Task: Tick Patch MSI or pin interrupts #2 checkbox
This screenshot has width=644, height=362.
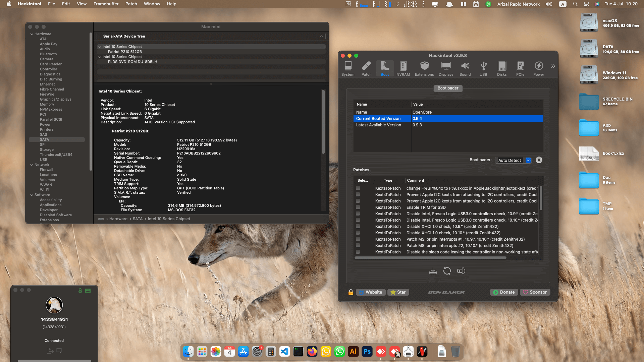Action: tap(358, 246)
